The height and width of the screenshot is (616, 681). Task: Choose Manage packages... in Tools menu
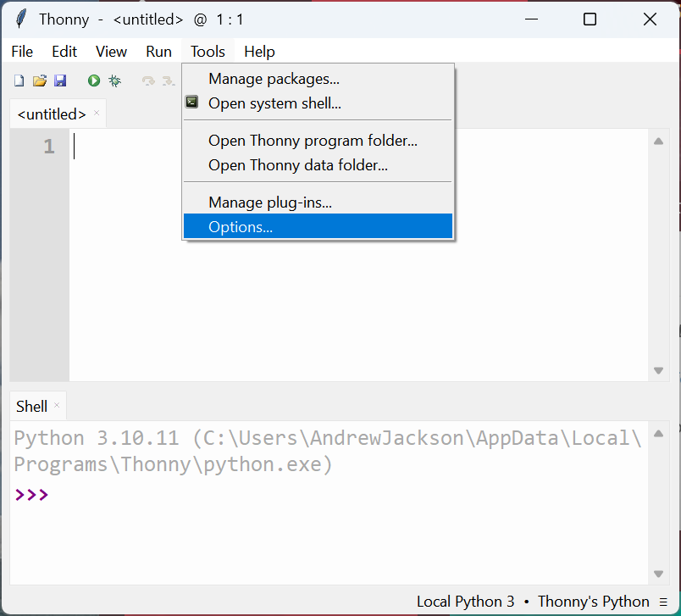[x=274, y=79]
